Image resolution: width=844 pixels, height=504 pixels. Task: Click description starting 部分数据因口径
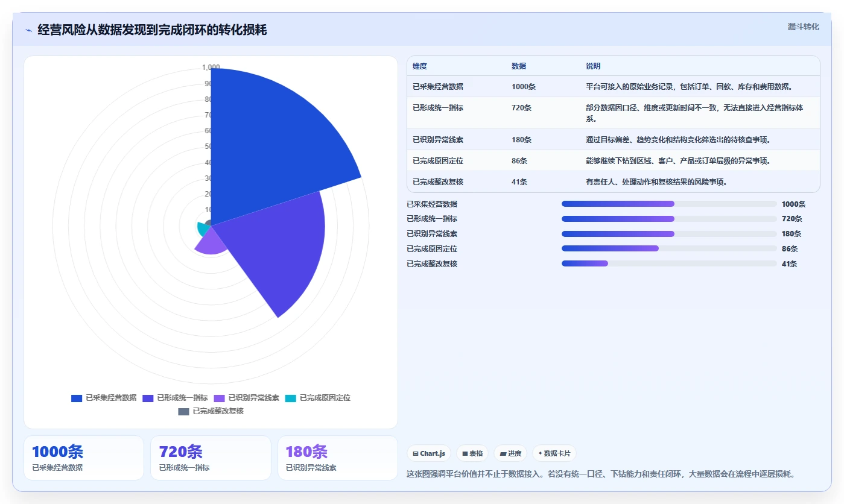[x=694, y=113]
